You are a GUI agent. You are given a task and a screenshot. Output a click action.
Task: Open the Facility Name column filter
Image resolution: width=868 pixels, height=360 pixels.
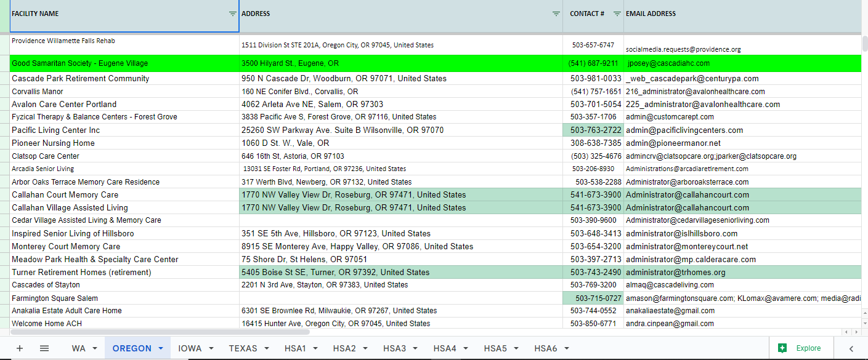(x=232, y=14)
